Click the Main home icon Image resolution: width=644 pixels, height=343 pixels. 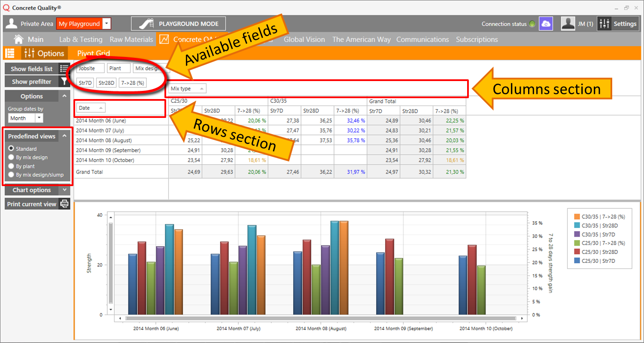point(18,39)
